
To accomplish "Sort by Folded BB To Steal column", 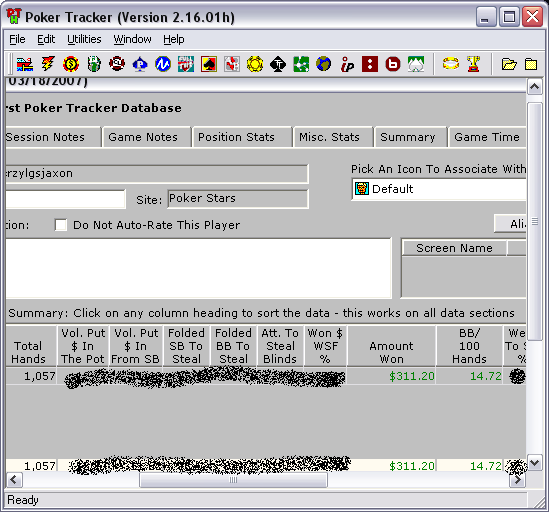I will click(x=234, y=346).
